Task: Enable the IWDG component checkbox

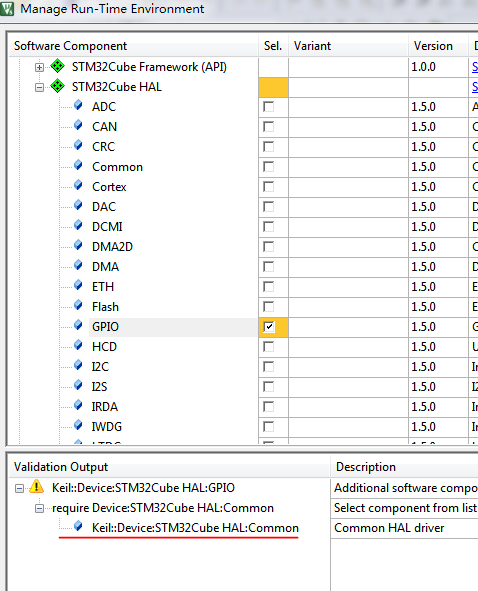Action: (269, 426)
